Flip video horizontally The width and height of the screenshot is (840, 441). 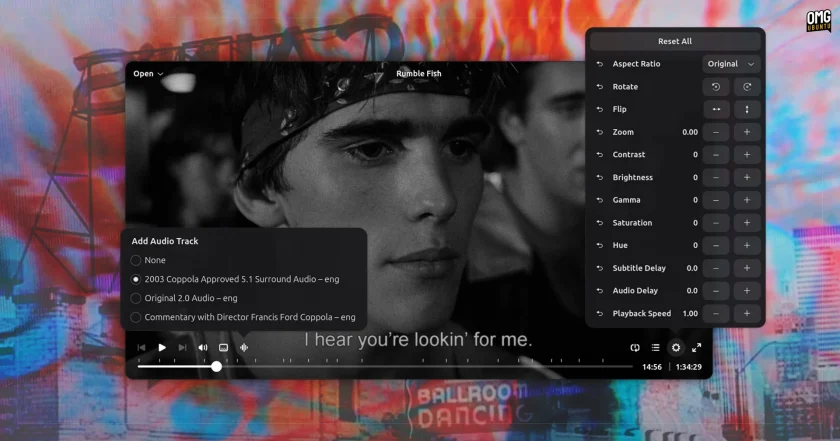tap(716, 109)
